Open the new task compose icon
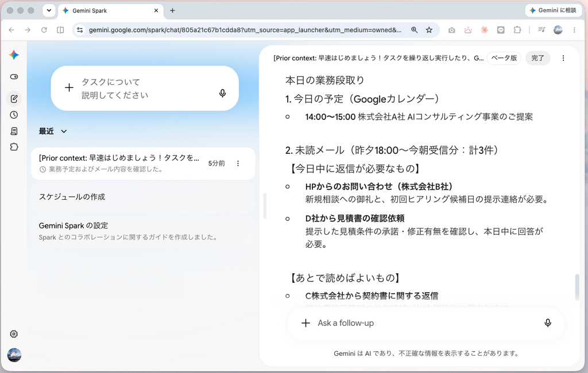This screenshot has height=373, width=588. (14, 99)
